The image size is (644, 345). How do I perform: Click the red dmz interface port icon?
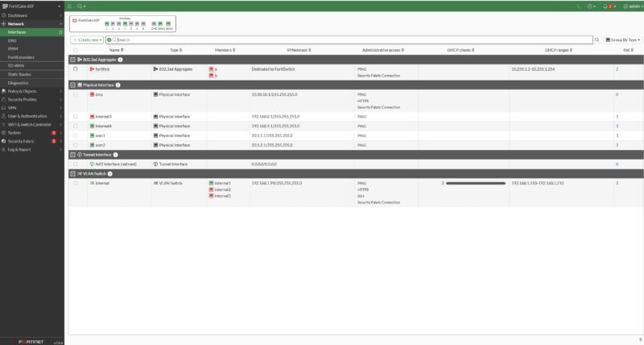click(92, 94)
